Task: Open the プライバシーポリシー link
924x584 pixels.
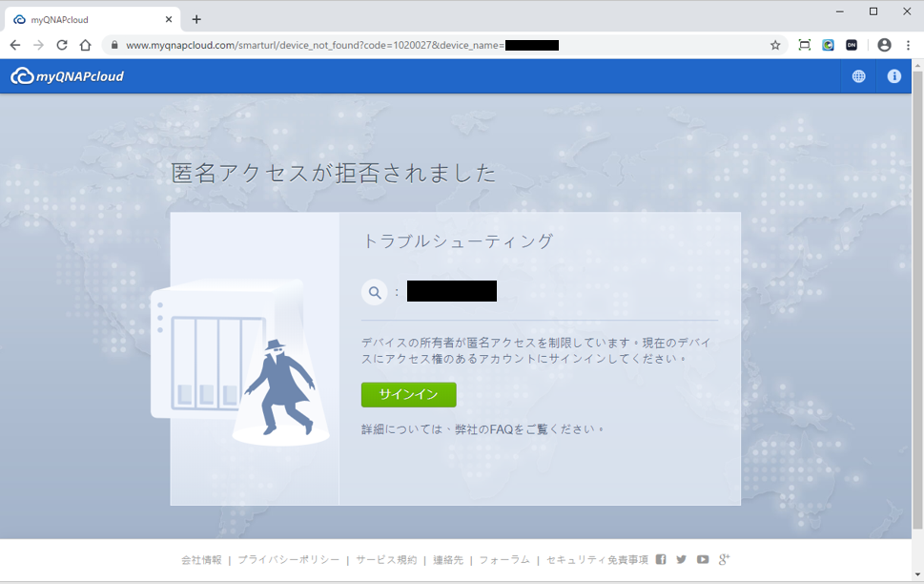Action: (x=288, y=560)
